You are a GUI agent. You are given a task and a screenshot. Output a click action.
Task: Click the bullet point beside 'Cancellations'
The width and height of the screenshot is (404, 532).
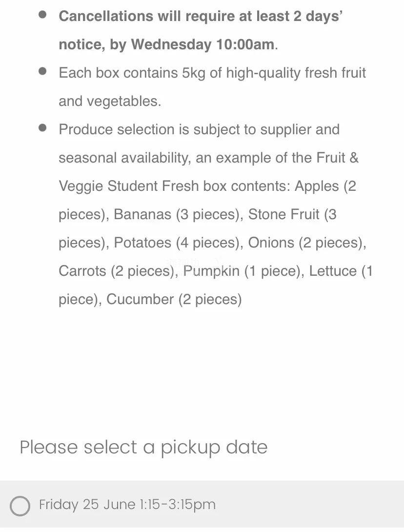pyautogui.click(x=43, y=15)
